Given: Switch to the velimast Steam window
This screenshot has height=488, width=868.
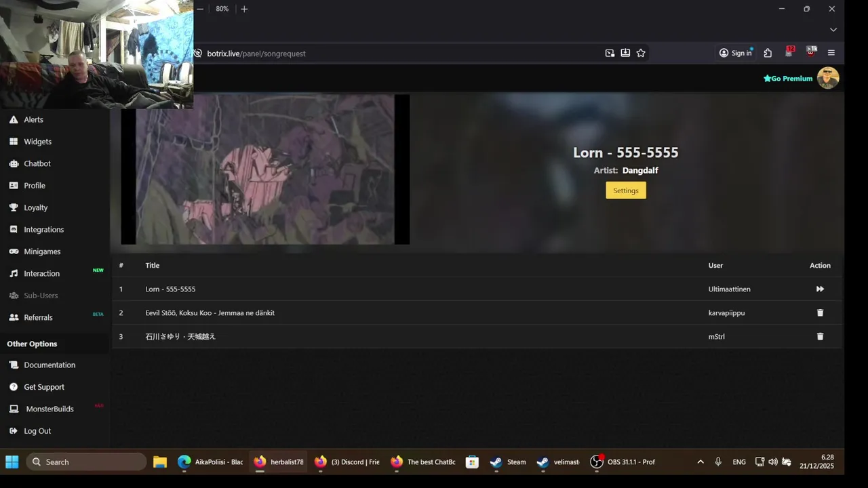Looking at the screenshot, I should click(558, 462).
